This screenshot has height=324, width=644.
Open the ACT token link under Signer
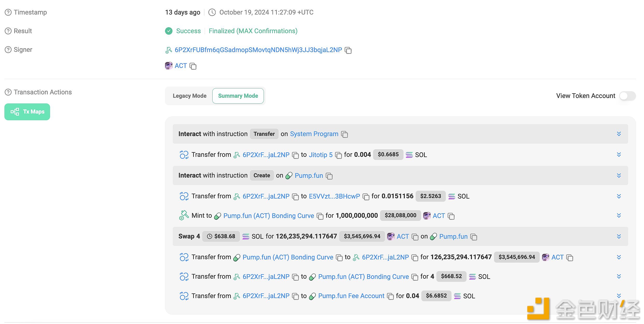[x=181, y=66]
